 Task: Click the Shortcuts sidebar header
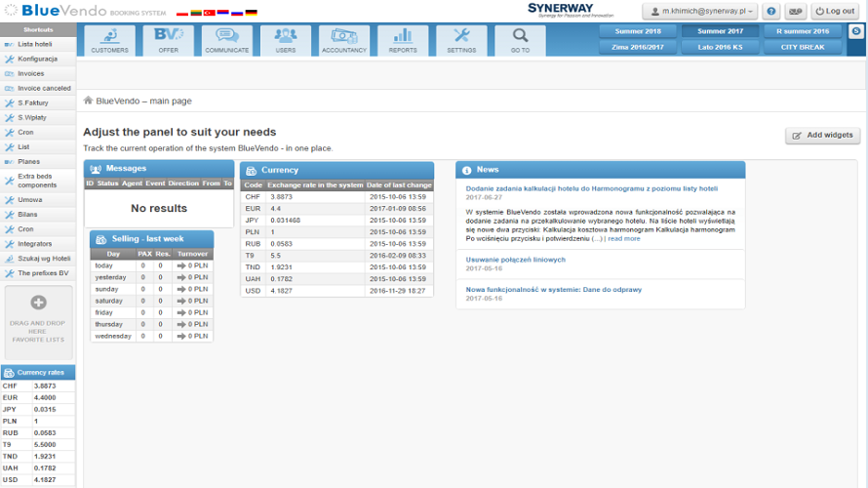click(x=38, y=30)
